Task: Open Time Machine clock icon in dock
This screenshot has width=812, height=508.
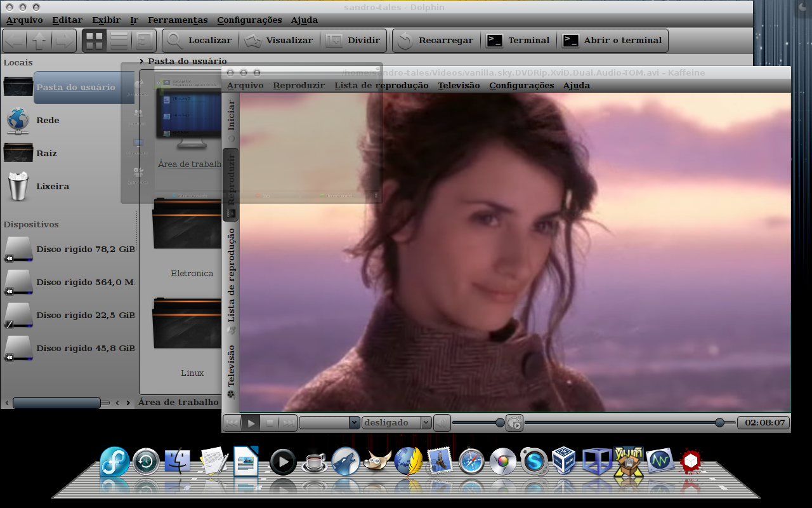Action: tap(147, 462)
